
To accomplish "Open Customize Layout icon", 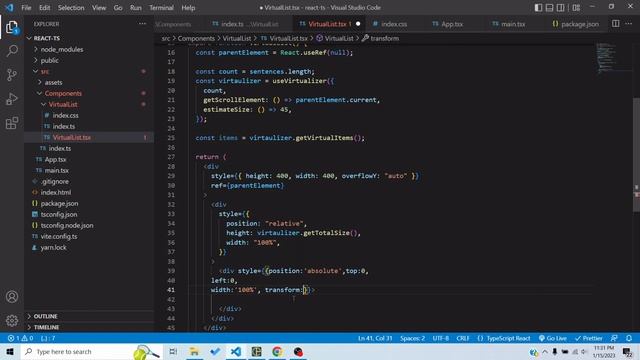I will coord(576,8).
